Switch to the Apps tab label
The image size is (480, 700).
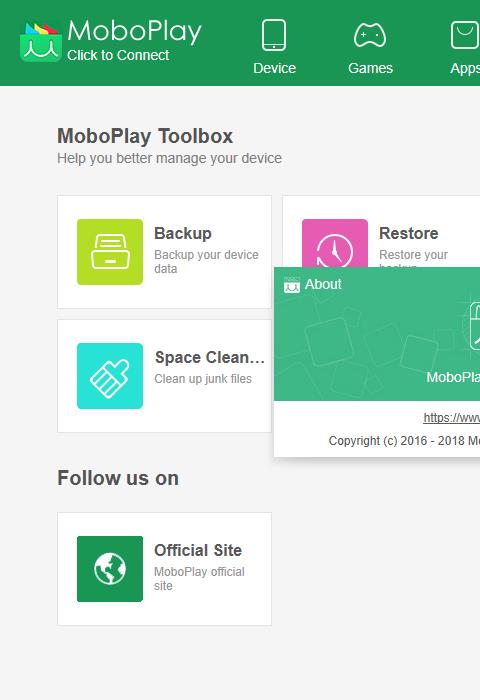465,69
